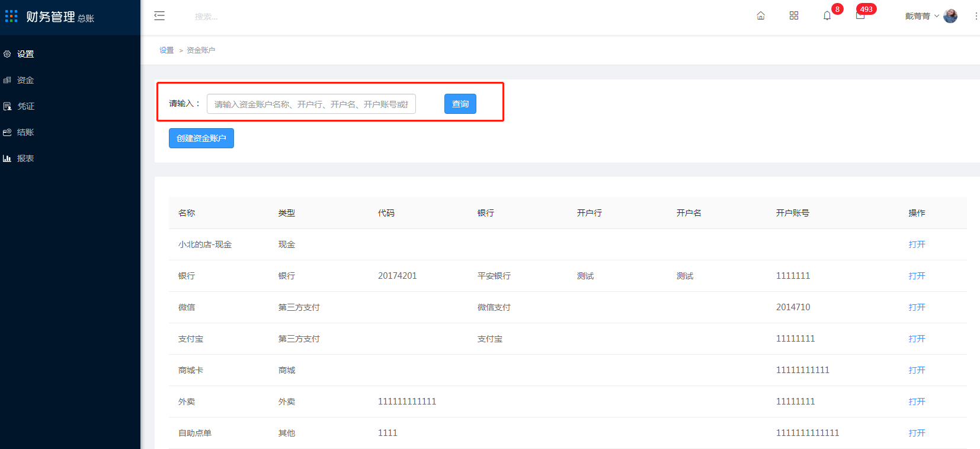Image resolution: width=980 pixels, height=449 pixels.
Task: Click 打开 in the 外卖 row
Action: [917, 402]
